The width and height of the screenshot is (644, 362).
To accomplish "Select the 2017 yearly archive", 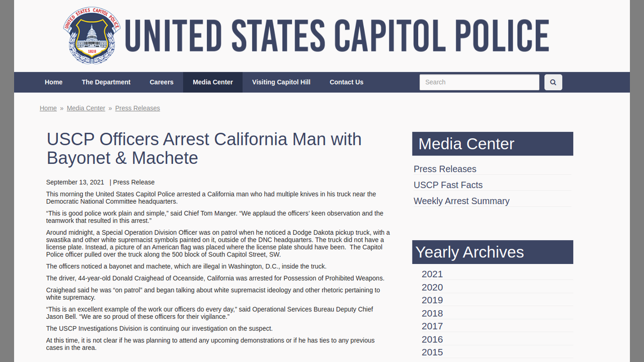I will [x=432, y=326].
